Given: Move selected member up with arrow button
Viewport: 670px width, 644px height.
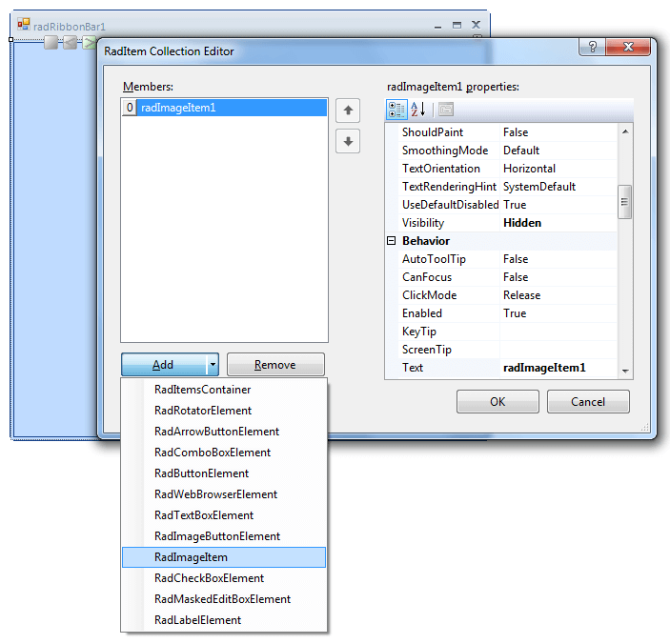Looking at the screenshot, I should pos(348,111).
